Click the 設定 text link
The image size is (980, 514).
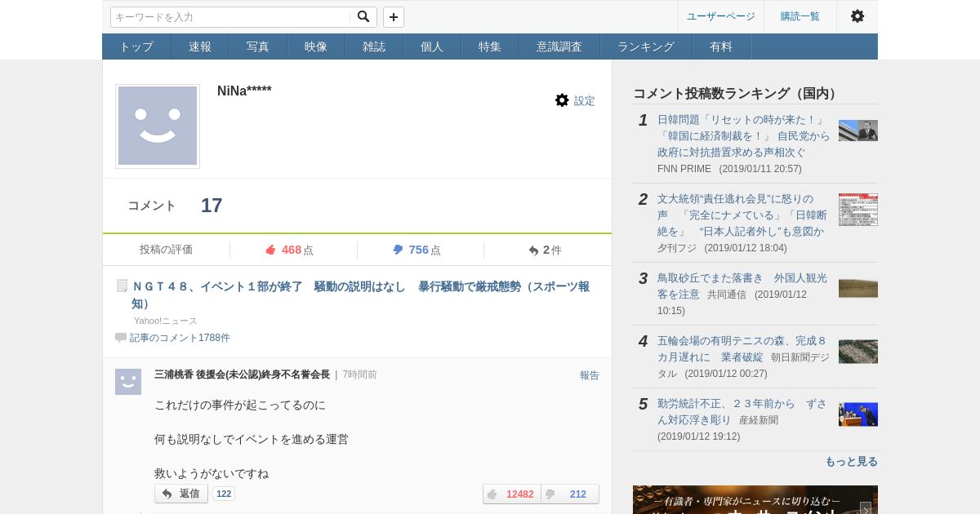(585, 101)
